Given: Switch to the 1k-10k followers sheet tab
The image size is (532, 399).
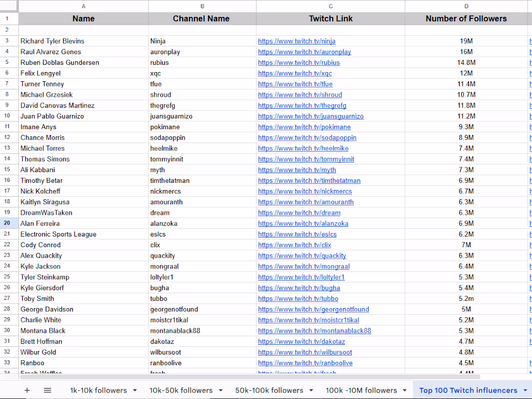Looking at the screenshot, I should 98,390.
